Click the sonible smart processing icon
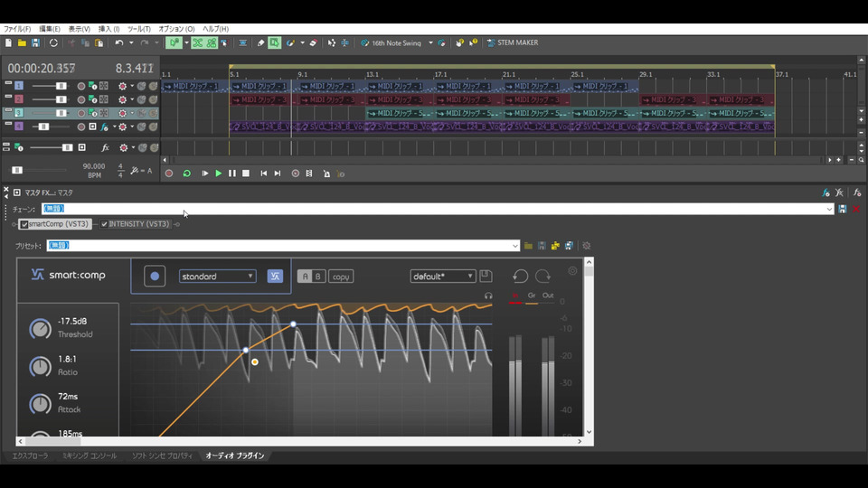Image resolution: width=868 pixels, height=488 pixels. tap(275, 277)
